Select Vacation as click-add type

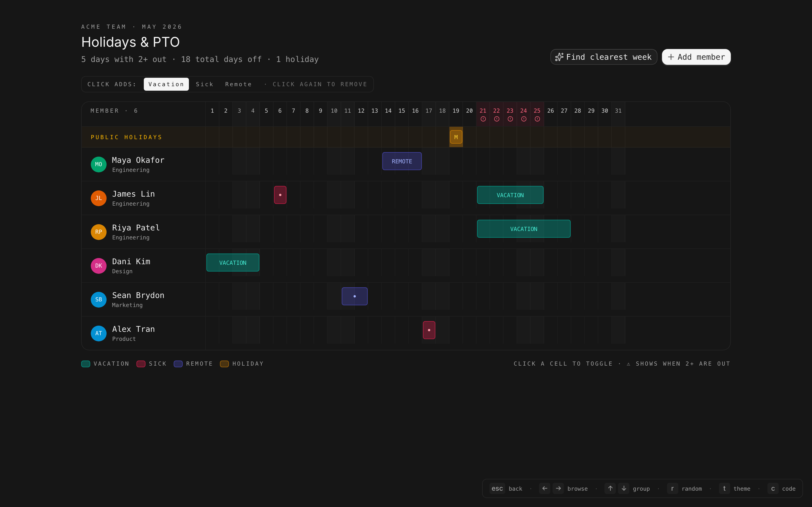point(166,84)
